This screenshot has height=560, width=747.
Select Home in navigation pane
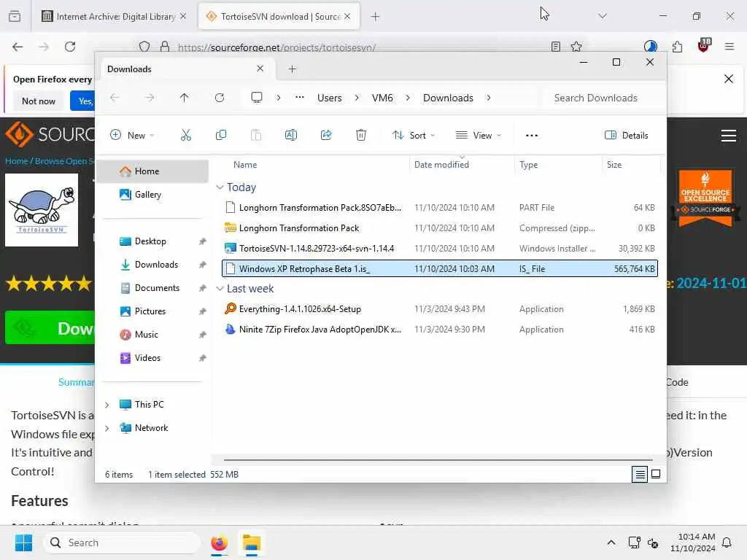point(152,171)
